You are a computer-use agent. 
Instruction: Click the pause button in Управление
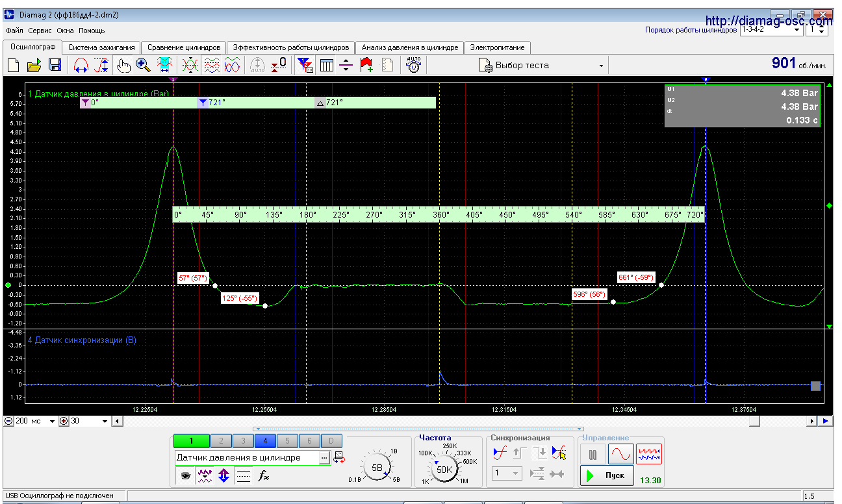coord(593,454)
